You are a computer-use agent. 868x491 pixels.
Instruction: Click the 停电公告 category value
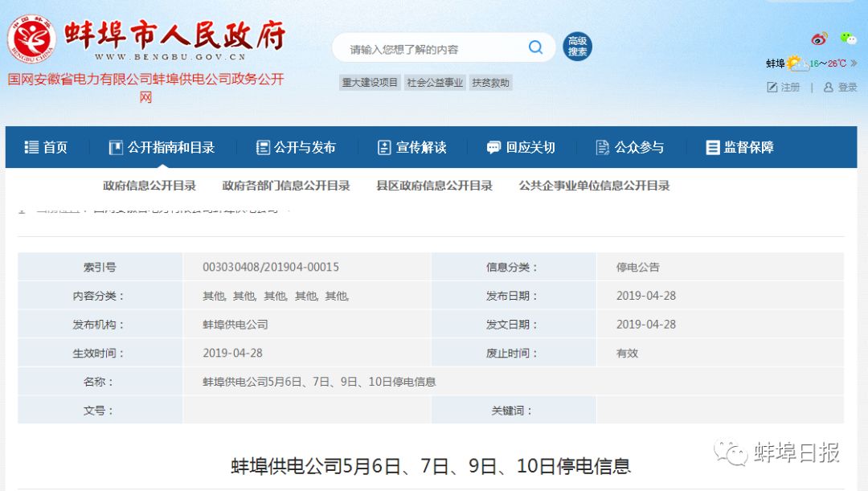click(x=637, y=267)
